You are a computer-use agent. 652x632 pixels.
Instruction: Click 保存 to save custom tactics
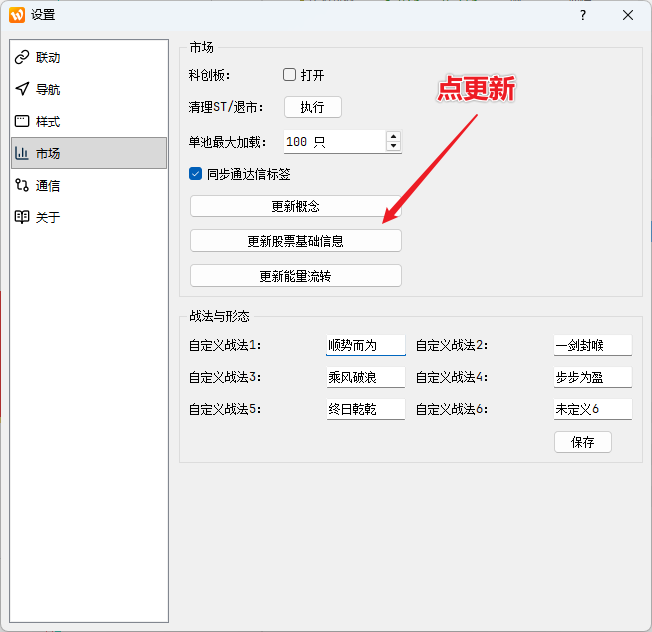click(x=583, y=442)
